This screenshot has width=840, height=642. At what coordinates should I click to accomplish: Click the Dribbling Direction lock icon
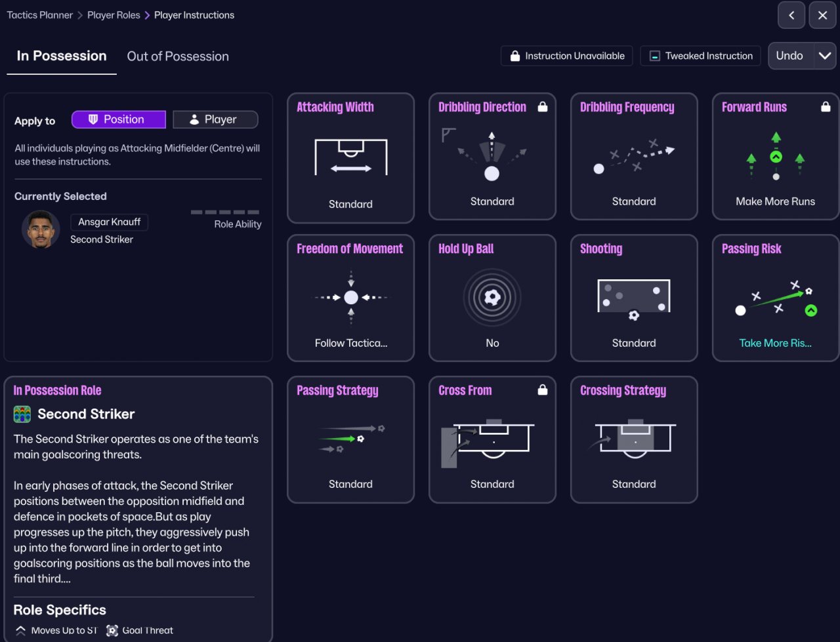point(543,107)
